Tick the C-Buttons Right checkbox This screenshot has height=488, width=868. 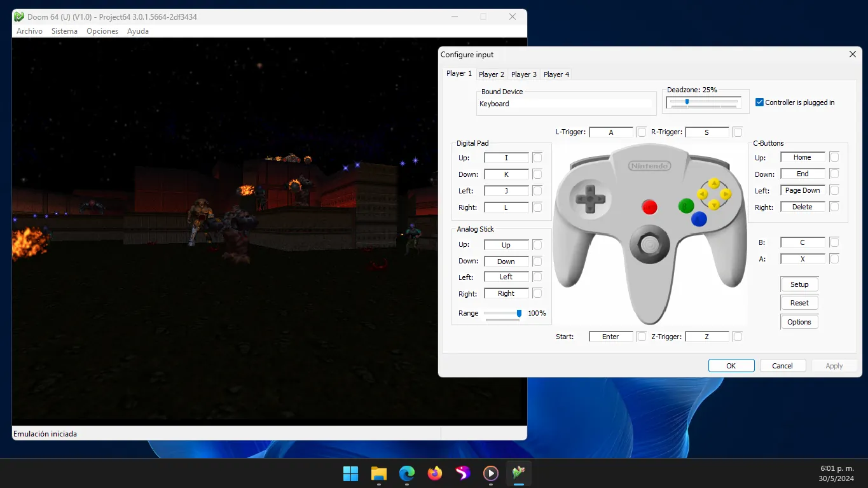point(834,207)
